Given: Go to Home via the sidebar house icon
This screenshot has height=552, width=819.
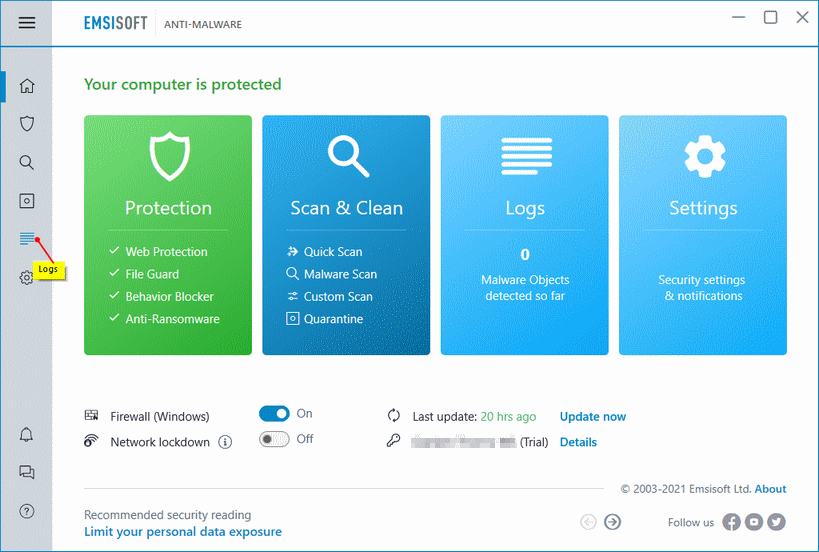Looking at the screenshot, I should pos(27,86).
